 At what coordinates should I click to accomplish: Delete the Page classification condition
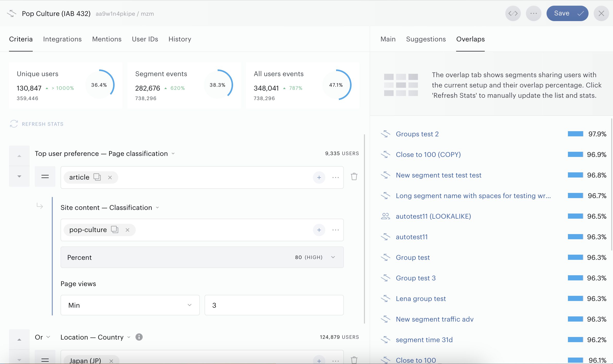click(354, 177)
